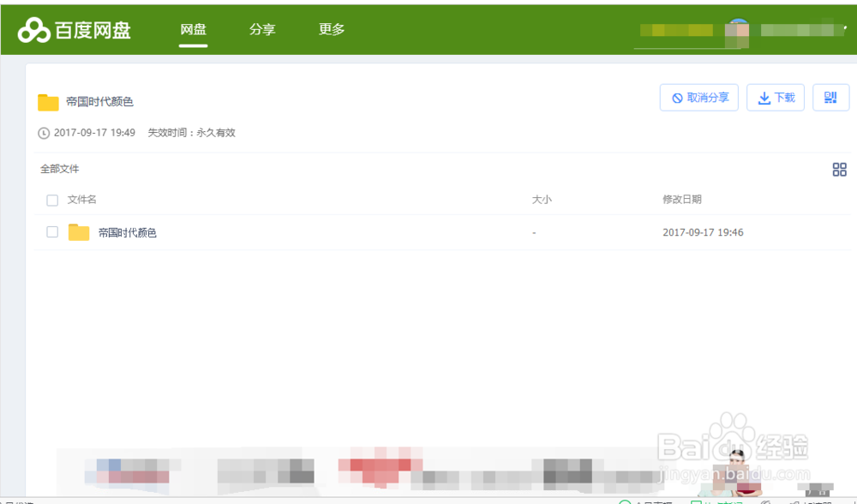
Task: Sort by 修改日期 column header
Action: coord(682,200)
